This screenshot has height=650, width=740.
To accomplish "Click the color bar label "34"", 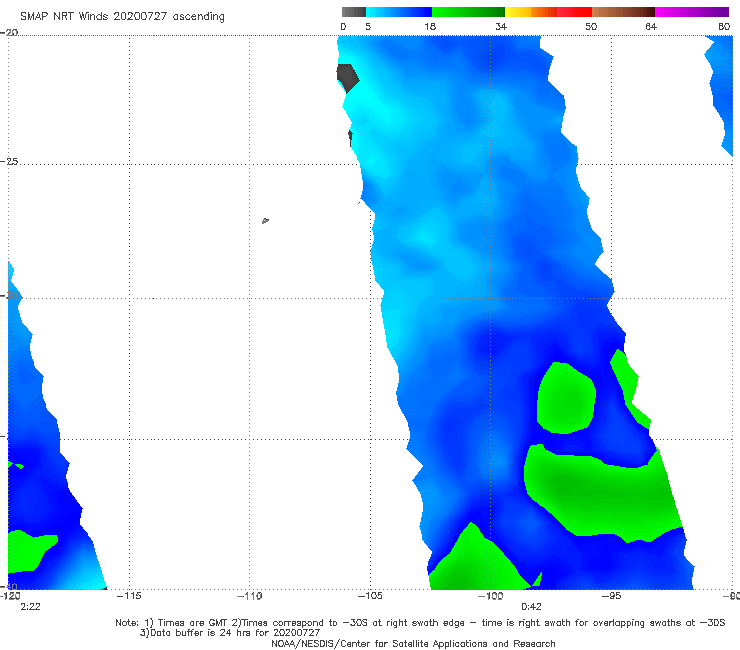I will (x=501, y=27).
